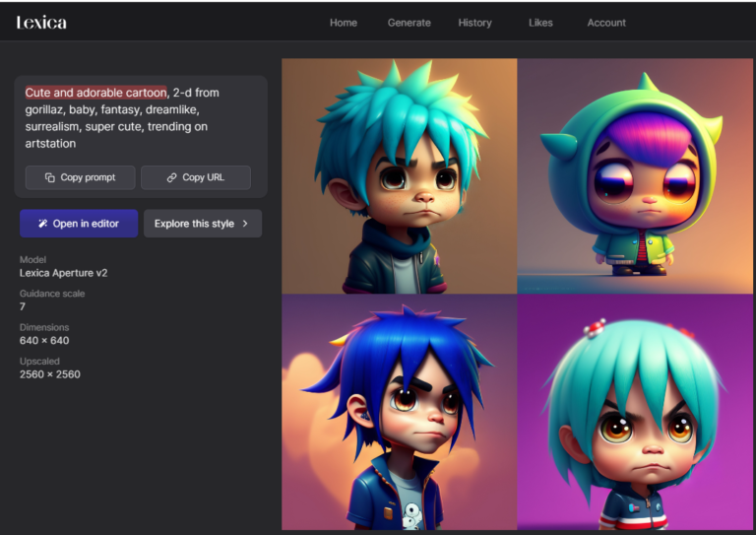Screen dimensions: 756x535
Task: Select the highlighted 'Cute and adorable cartoon' text
Action: 96,93
